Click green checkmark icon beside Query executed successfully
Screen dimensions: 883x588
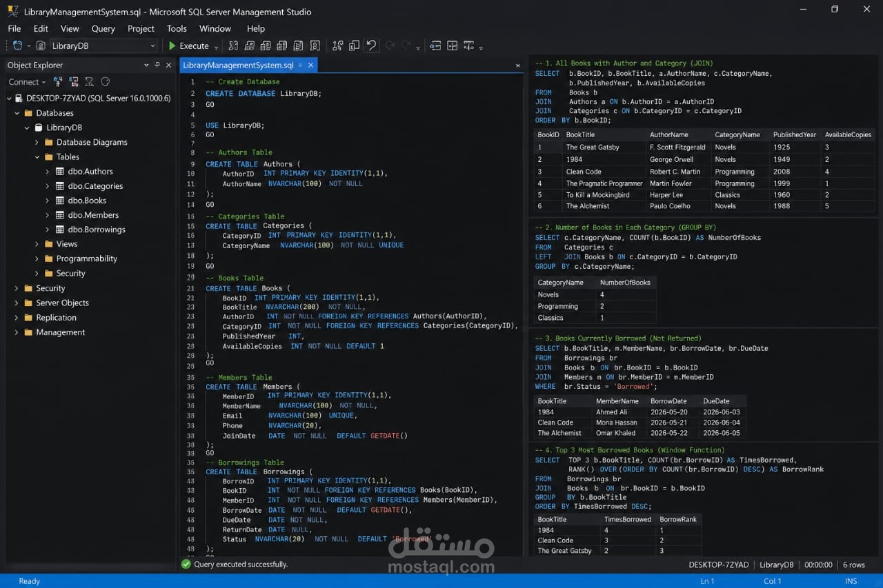(186, 564)
